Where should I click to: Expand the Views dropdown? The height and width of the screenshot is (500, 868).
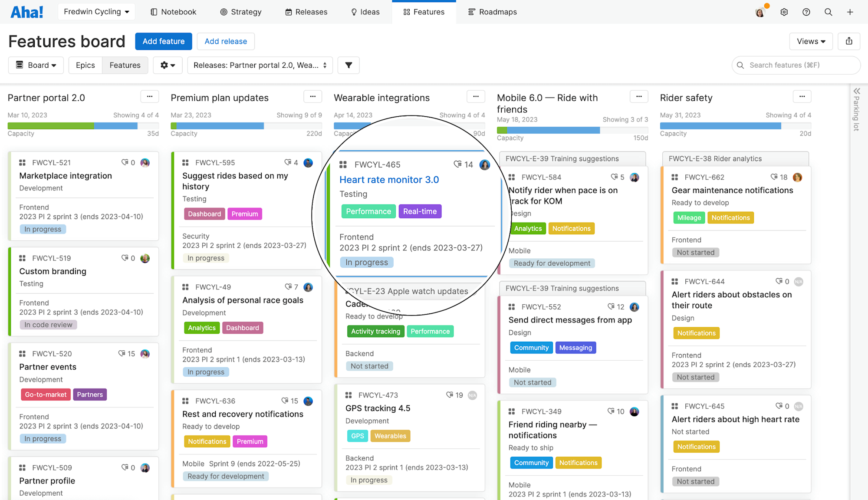810,41
